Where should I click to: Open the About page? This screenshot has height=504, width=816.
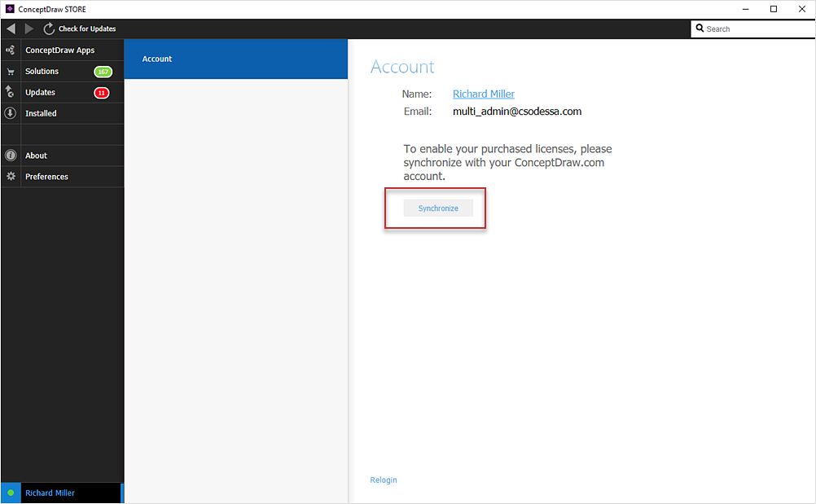(63, 156)
